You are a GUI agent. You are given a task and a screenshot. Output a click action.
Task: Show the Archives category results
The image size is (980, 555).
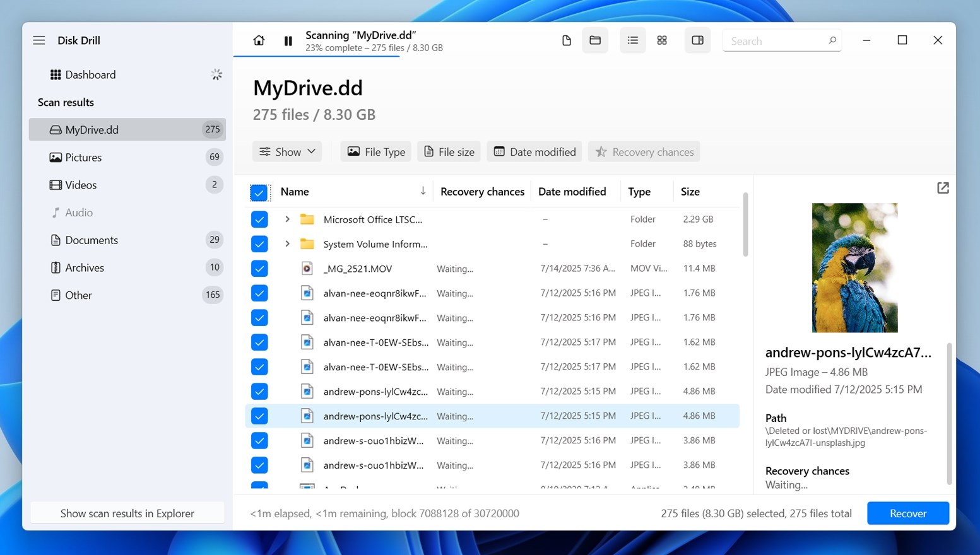[x=127, y=267]
